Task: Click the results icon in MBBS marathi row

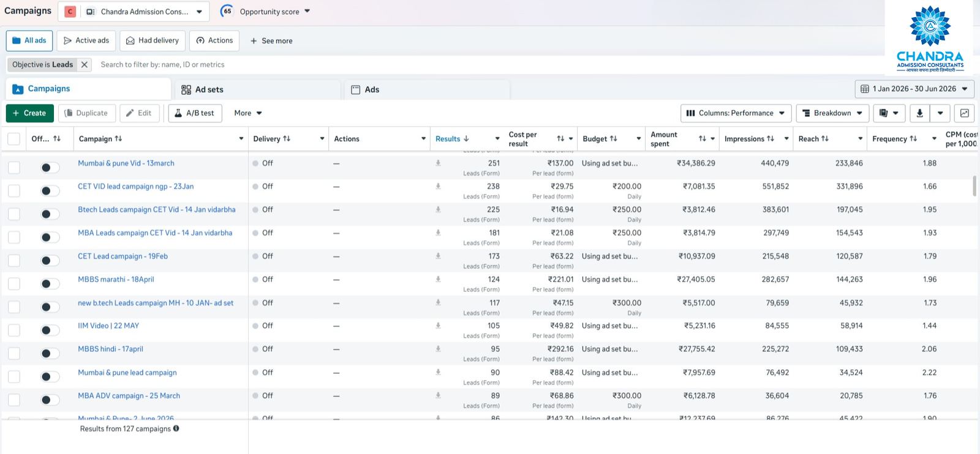Action: click(438, 279)
